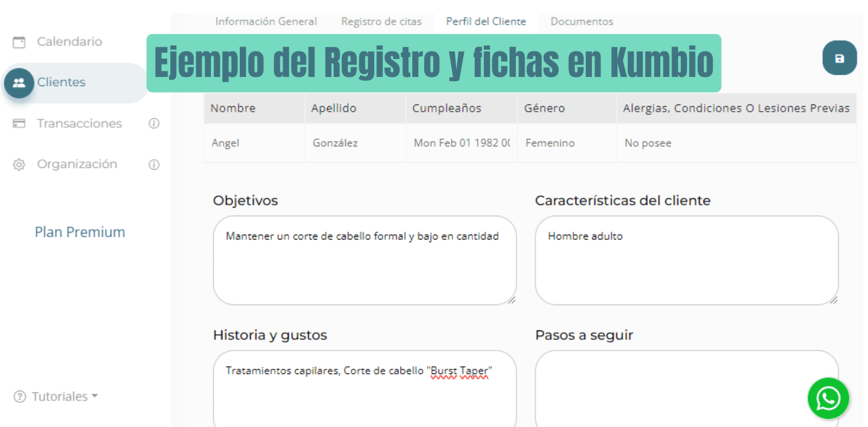Open Calendario in the sidebar
This screenshot has height=427, width=868.
tap(69, 42)
